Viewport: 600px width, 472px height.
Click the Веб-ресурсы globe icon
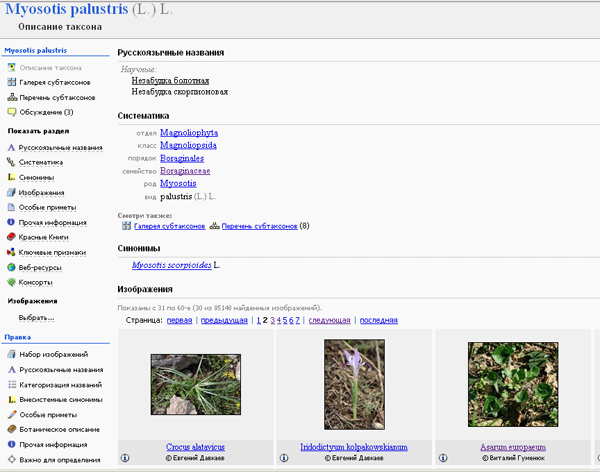click(x=11, y=267)
